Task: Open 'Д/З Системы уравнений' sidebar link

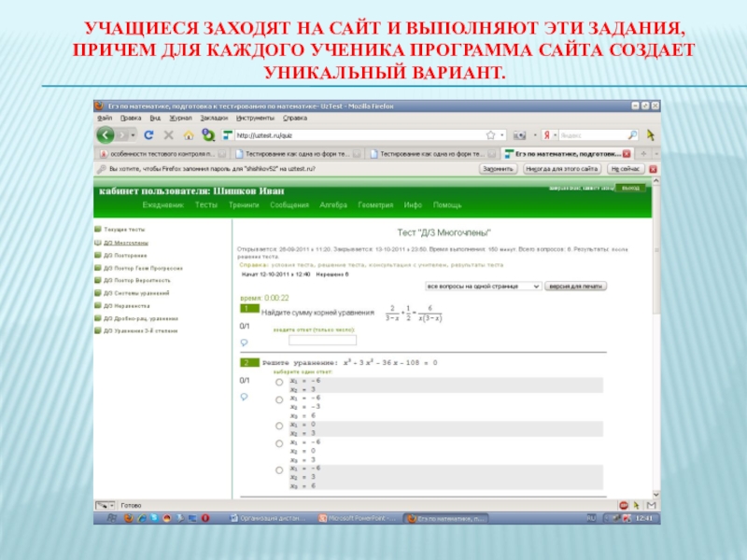Action: pyautogui.click(x=136, y=293)
